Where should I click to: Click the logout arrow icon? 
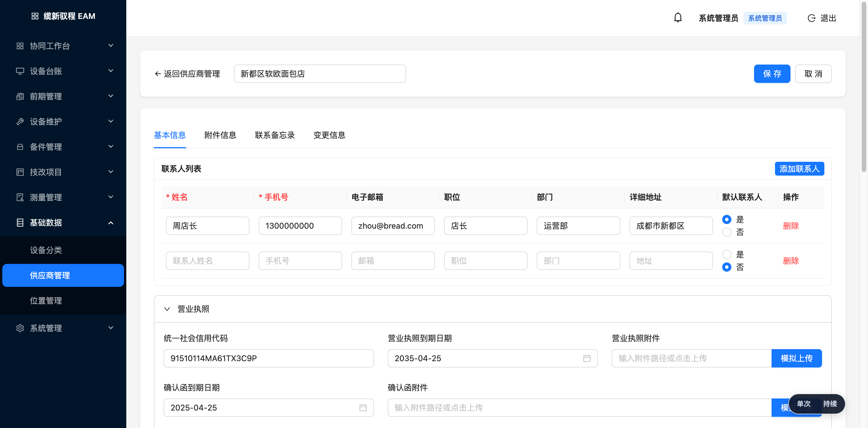[x=811, y=18]
